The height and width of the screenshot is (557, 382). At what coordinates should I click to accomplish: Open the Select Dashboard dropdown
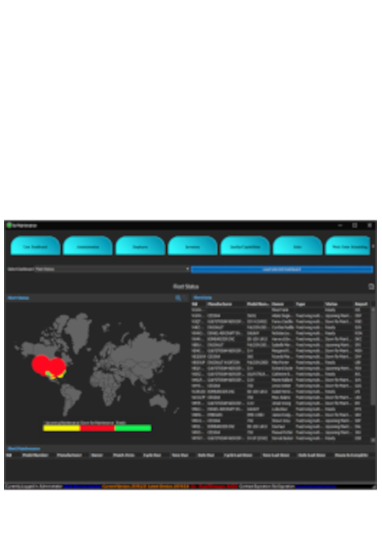pos(112,269)
